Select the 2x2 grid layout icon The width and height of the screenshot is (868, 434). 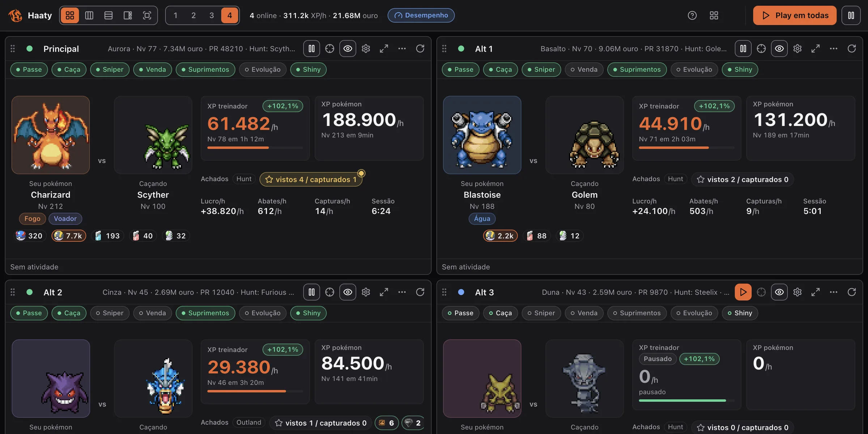pos(70,15)
